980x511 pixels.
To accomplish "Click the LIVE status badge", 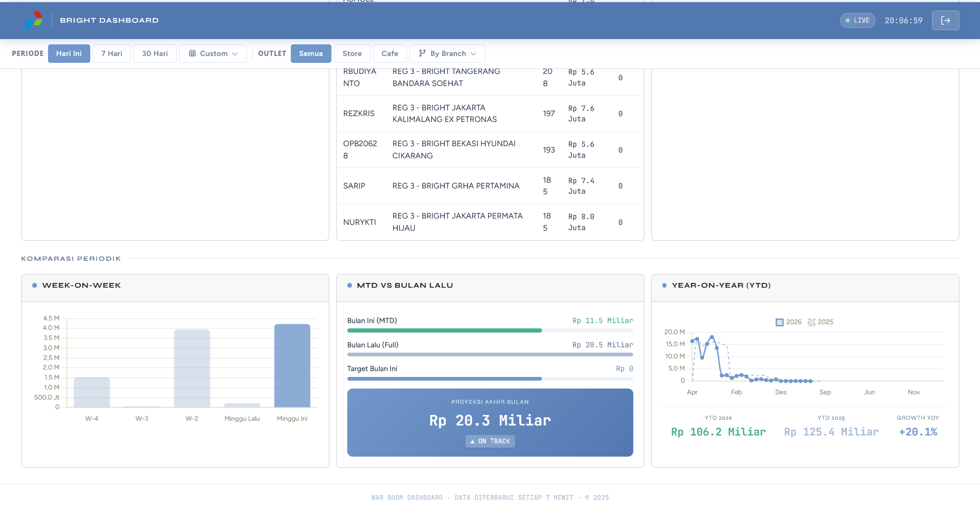I will [x=858, y=21].
